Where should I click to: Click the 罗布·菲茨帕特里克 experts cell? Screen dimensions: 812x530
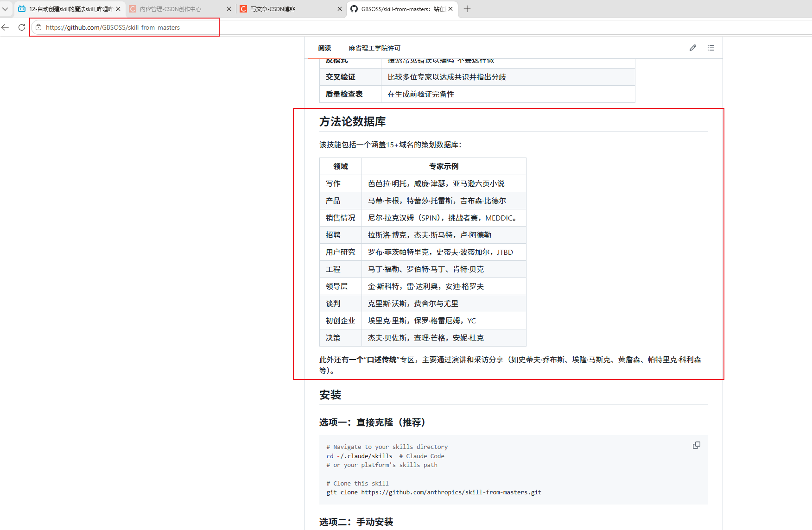tap(444, 252)
